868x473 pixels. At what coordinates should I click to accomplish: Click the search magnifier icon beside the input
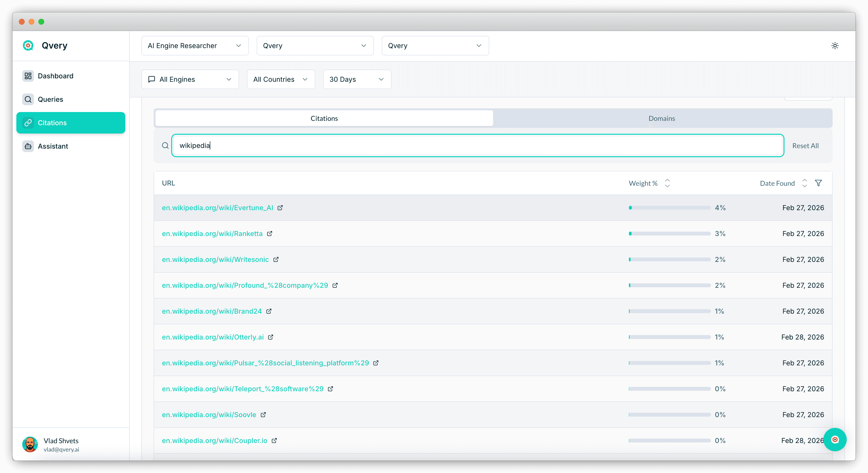point(165,145)
